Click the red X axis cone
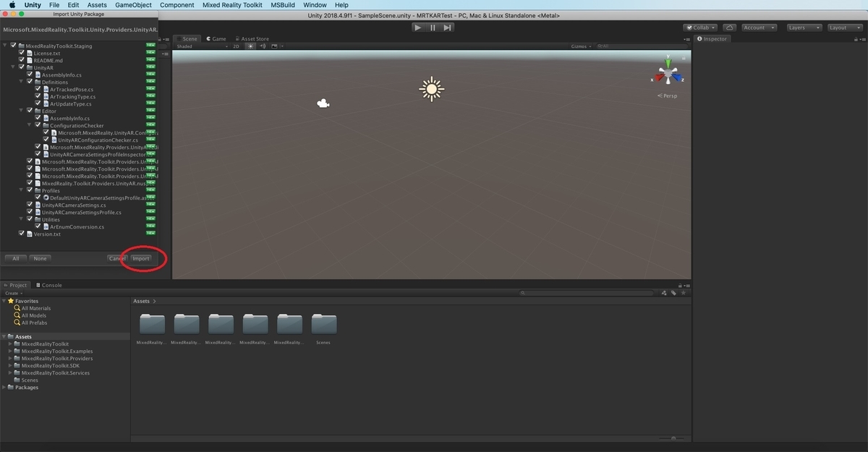This screenshot has width=868, height=452. (x=660, y=77)
